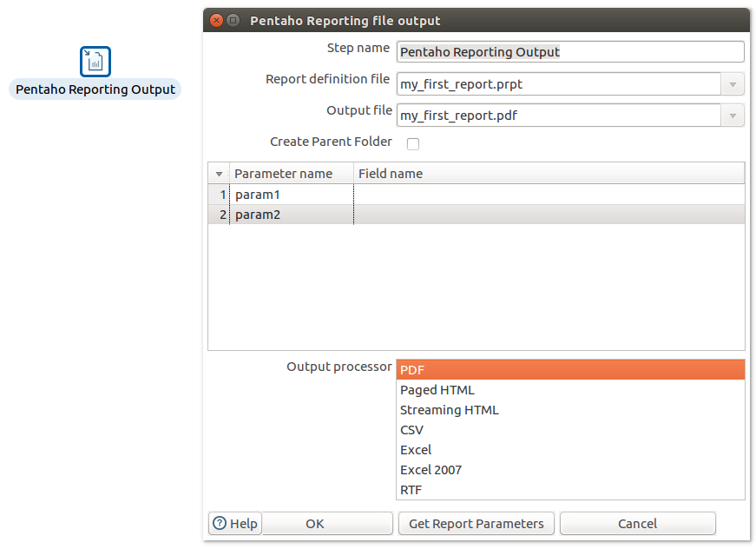Click the Pentaho Reporting Output step icon

[x=95, y=62]
